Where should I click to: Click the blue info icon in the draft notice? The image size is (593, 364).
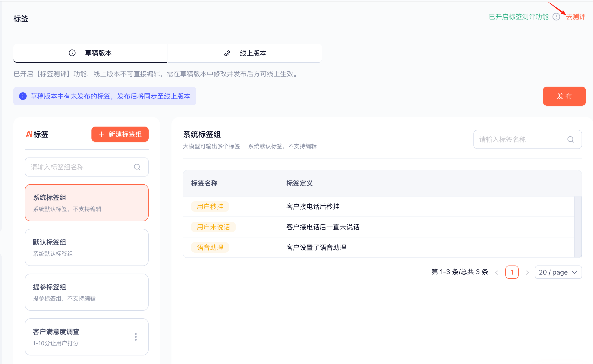coord(23,96)
